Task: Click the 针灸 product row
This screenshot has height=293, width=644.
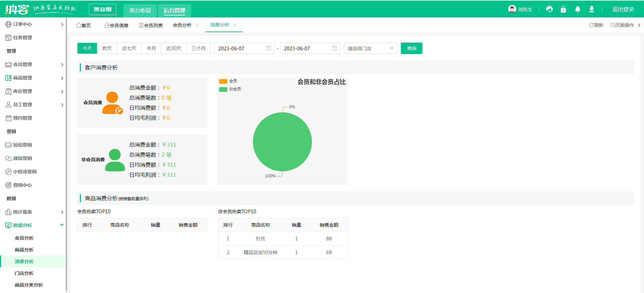Action: coord(283,239)
